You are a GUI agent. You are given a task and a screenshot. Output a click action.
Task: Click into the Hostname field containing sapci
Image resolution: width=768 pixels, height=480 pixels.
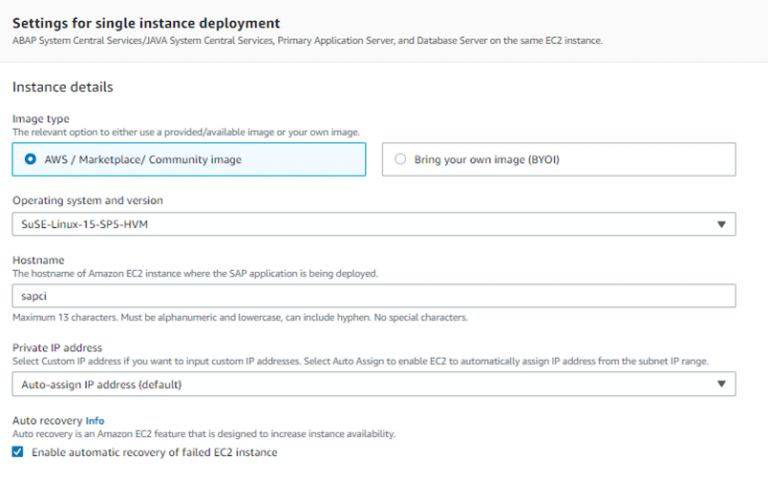coord(373,296)
